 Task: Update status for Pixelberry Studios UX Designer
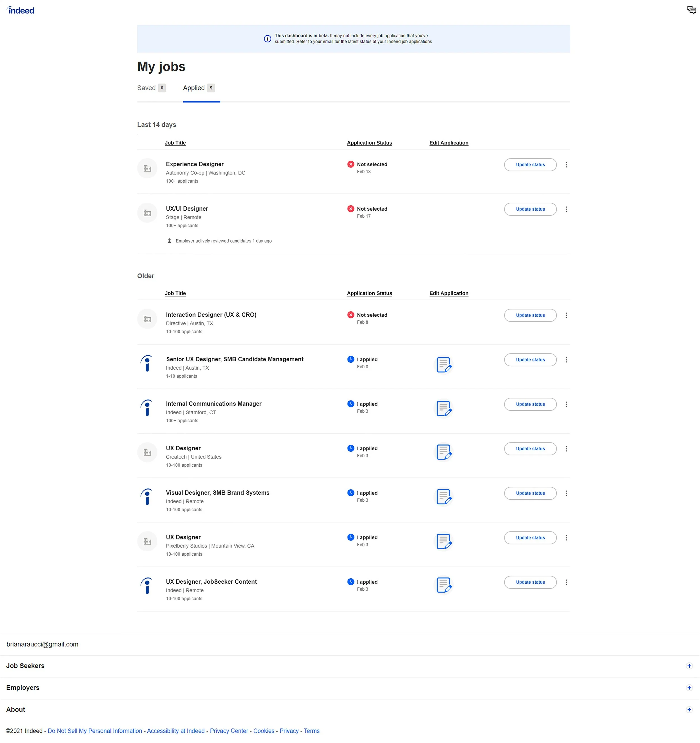point(530,538)
